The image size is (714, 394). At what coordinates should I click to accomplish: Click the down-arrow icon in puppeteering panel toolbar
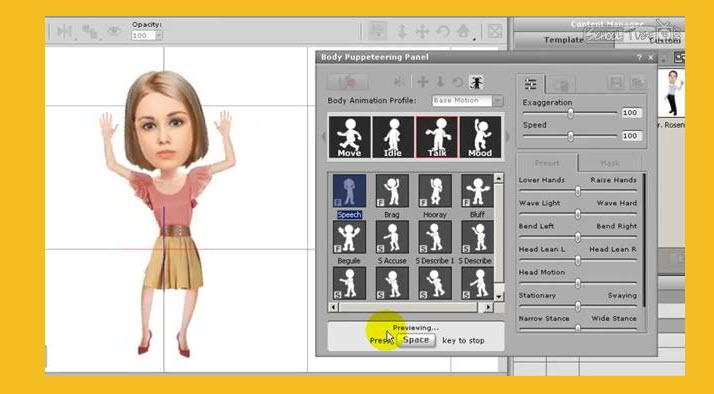(440, 82)
